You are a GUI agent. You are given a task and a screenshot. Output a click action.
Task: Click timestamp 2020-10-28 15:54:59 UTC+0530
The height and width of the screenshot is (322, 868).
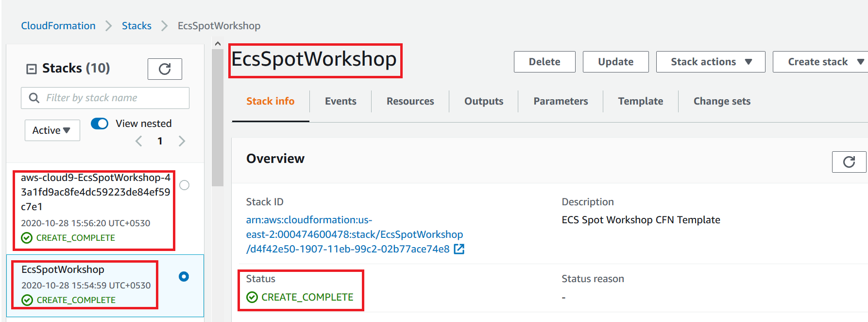pos(86,286)
